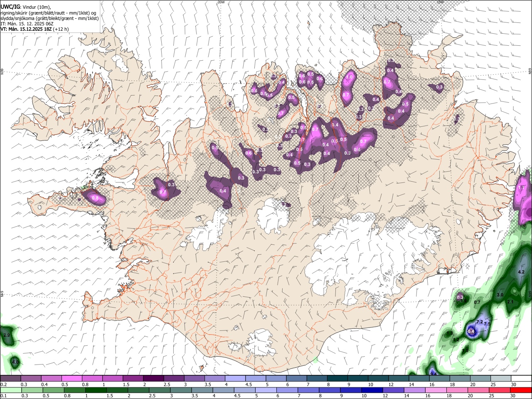Click the '4.2' rain value off the southeast coast

521,272
